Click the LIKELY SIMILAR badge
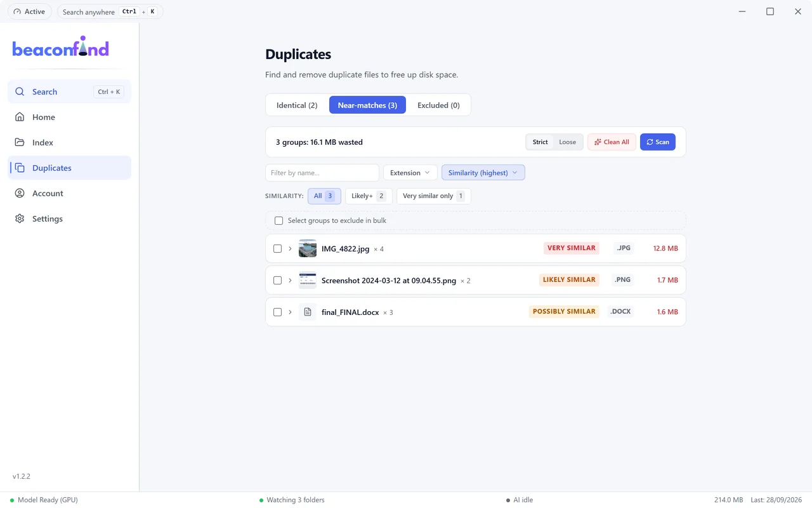 pyautogui.click(x=569, y=280)
